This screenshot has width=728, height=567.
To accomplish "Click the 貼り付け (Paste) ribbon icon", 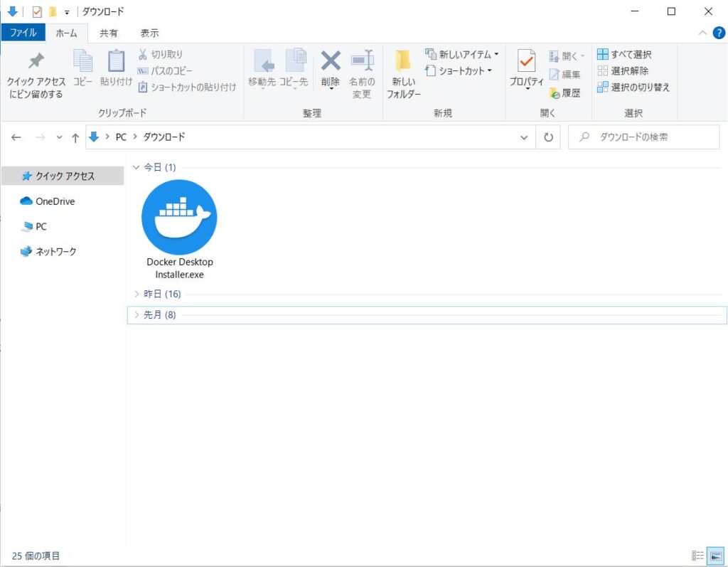I will coord(116,68).
